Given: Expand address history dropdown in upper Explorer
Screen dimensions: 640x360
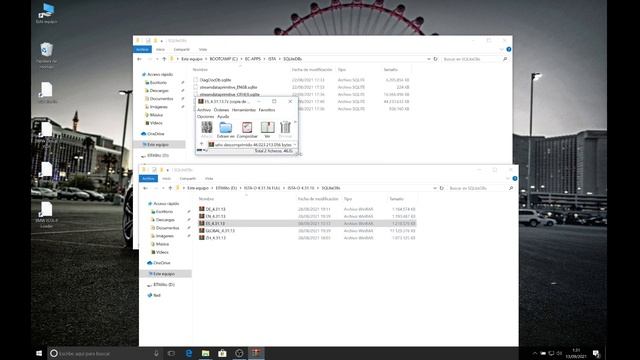Looking at the screenshot, I should (429, 59).
